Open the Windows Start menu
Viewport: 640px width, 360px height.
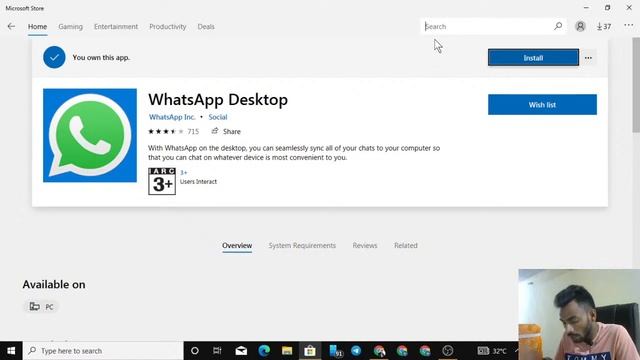pos(11,351)
